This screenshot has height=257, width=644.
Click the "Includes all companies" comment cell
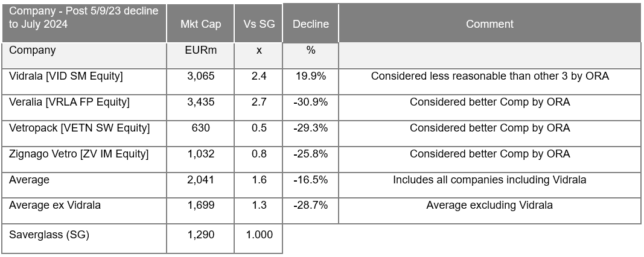(489, 180)
